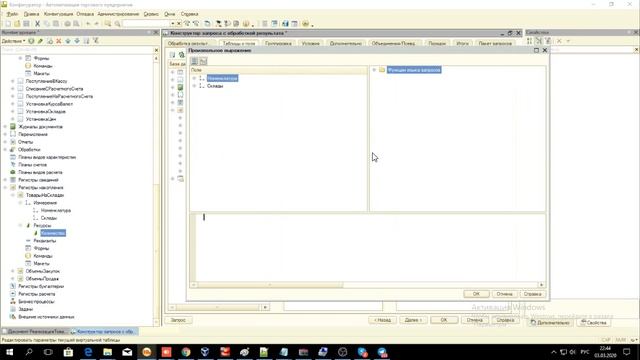Open File Explorer from taskbar
The width and height of the screenshot is (640, 360).
click(x=107, y=351)
